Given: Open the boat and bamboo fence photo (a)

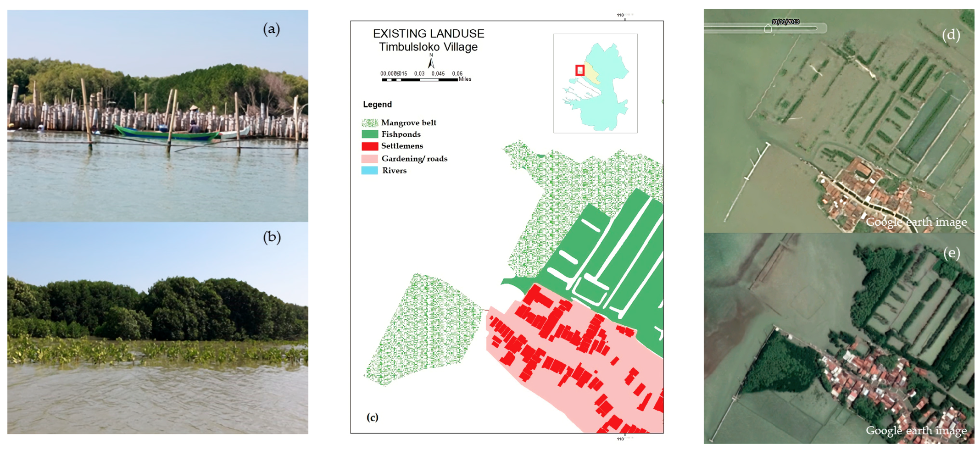Looking at the screenshot, I should 158,116.
